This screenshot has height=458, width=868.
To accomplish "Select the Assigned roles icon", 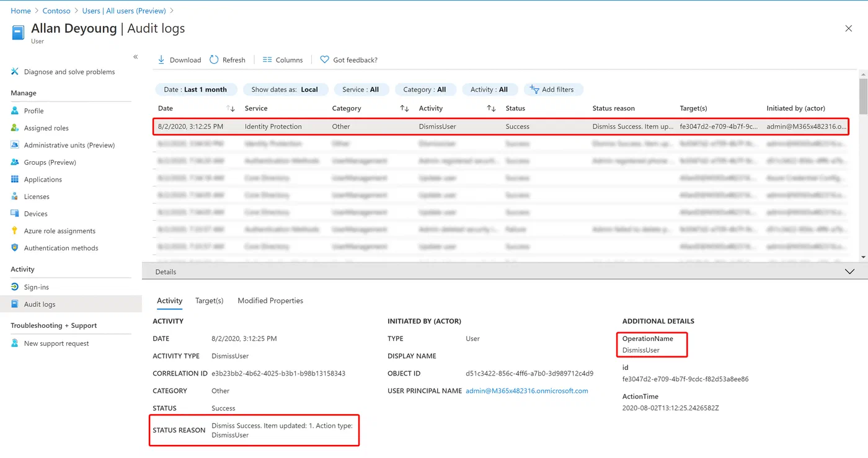I will coord(15,128).
